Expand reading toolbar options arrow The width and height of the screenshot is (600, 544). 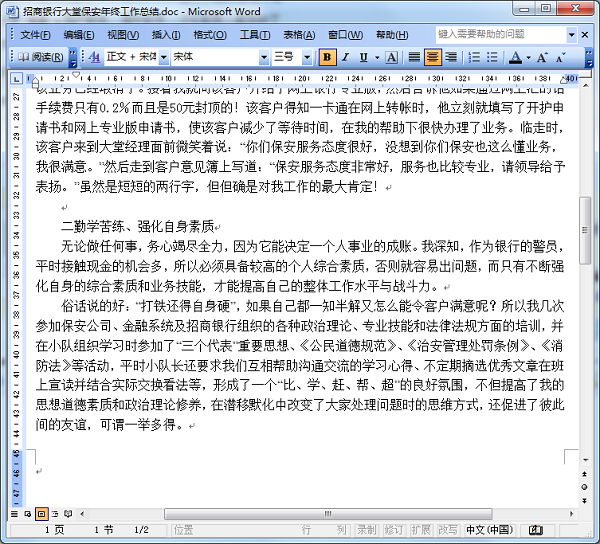[73, 57]
